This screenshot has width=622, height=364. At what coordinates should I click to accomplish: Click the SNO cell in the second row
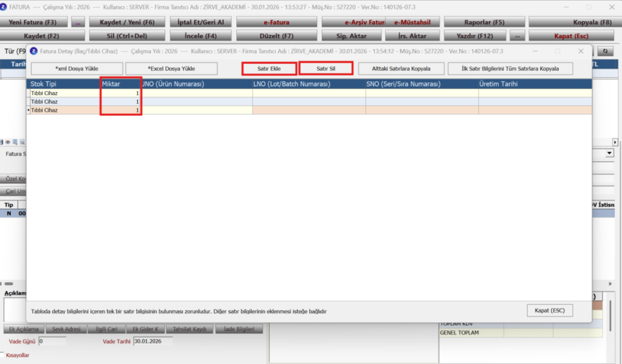coord(422,102)
